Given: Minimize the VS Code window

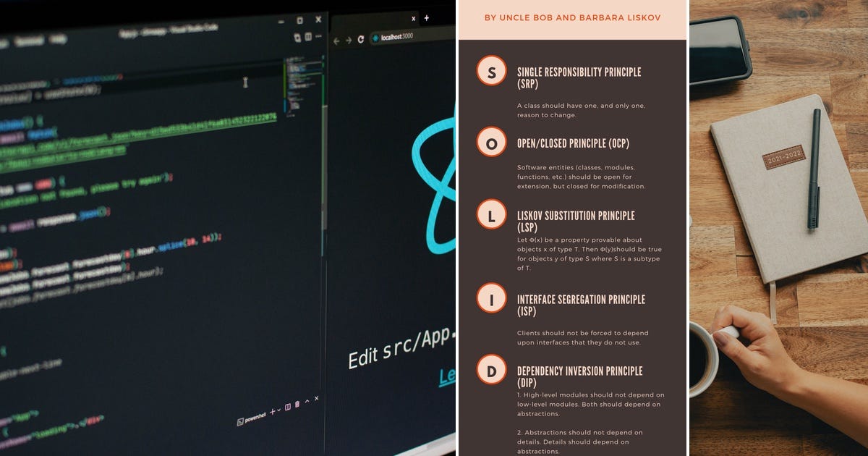Looking at the screenshot, I should click(x=281, y=22).
